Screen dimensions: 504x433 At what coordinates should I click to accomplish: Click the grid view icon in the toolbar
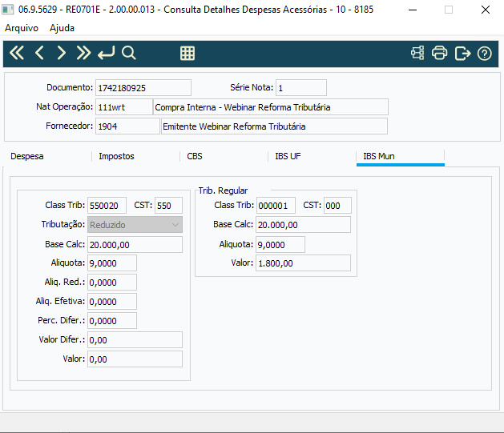pyautogui.click(x=187, y=54)
